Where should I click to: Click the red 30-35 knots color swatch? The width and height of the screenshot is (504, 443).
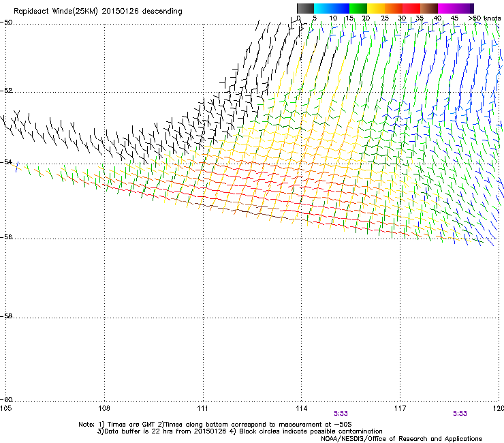[411, 8]
